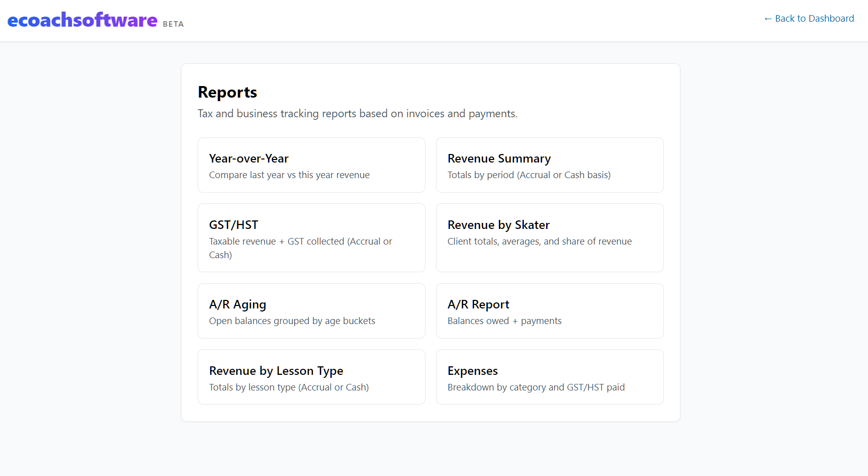Viewport: 868px width, 476px height.
Task: Select the card showing open balances by age buckets
Action: (x=311, y=310)
